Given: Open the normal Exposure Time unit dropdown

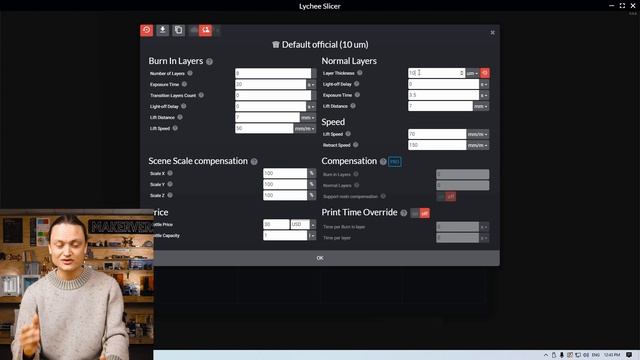Looking at the screenshot, I should (484, 95).
